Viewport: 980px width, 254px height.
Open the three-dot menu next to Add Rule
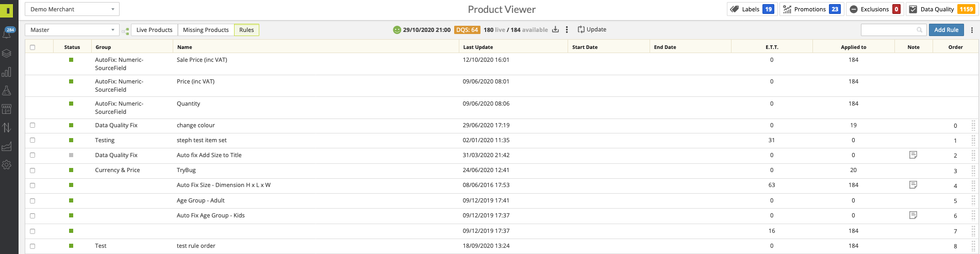pos(972,30)
